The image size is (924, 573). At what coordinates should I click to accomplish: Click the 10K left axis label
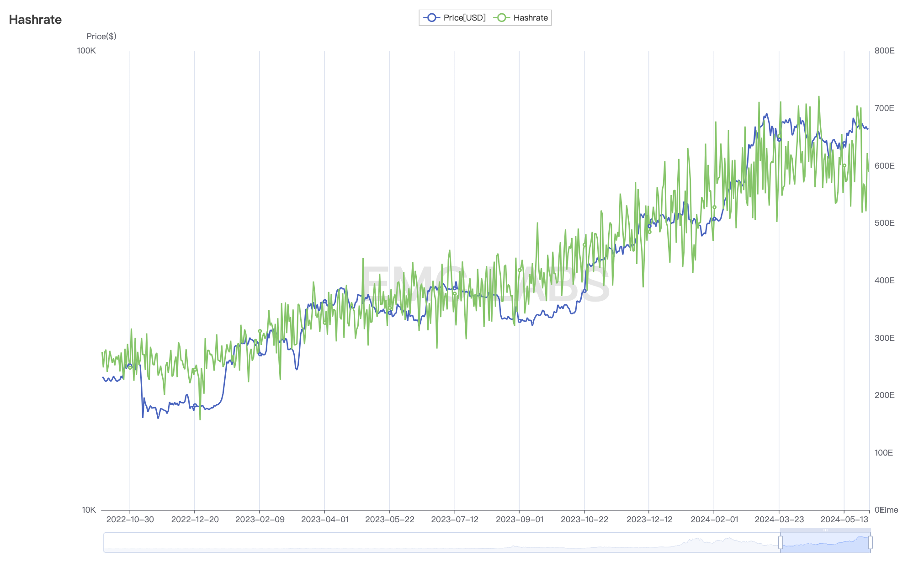click(x=89, y=510)
